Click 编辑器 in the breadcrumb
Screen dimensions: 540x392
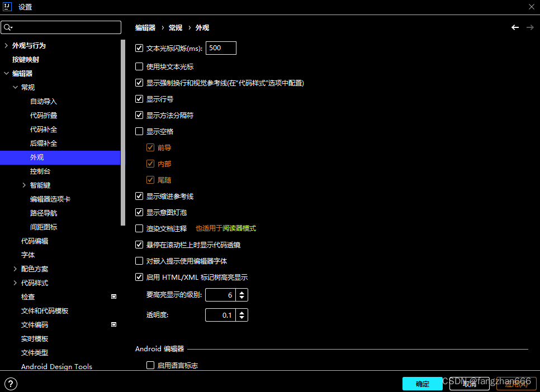(x=145, y=27)
